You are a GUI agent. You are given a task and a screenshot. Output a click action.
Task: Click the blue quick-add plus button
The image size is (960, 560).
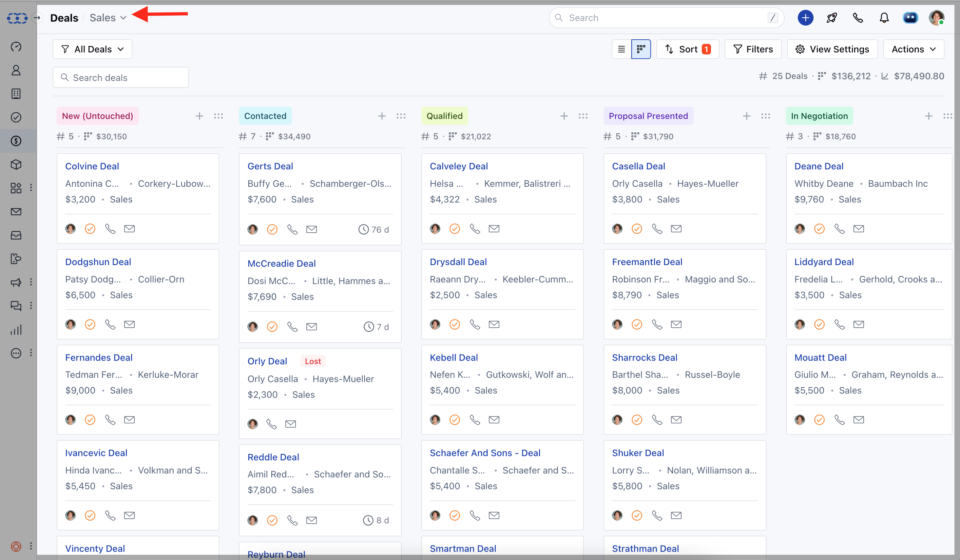805,18
